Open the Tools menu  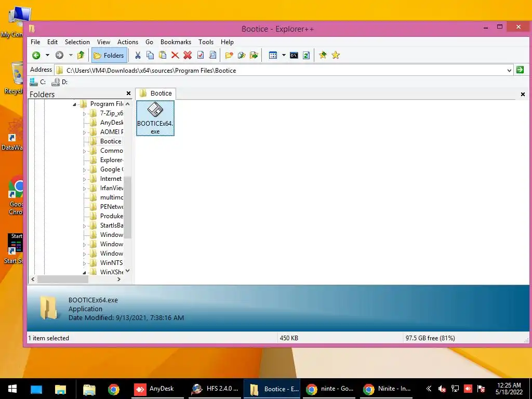206,42
